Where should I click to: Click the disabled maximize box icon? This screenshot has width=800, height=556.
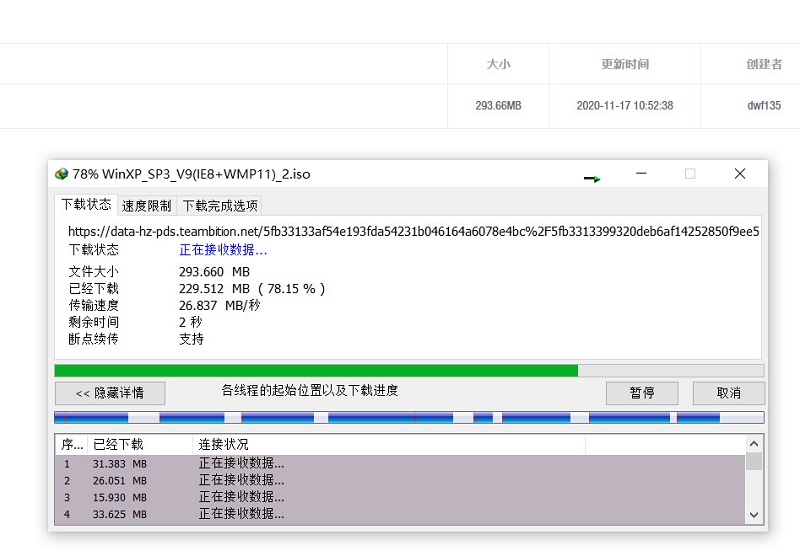pos(690,174)
